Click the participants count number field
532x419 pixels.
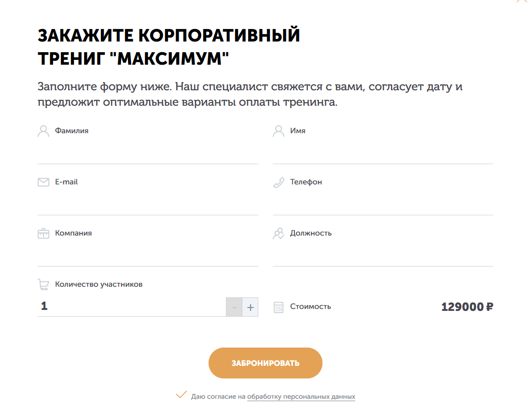tap(130, 307)
